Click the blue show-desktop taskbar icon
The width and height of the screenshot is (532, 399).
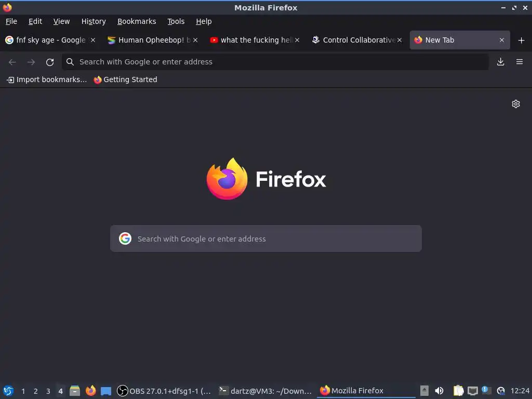(x=106, y=391)
